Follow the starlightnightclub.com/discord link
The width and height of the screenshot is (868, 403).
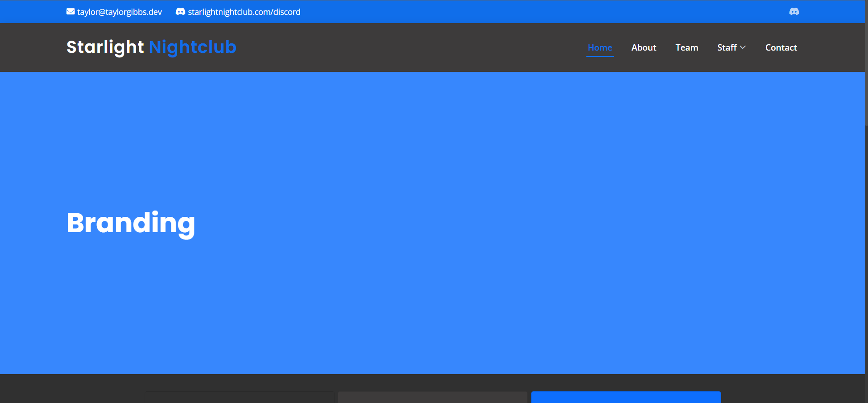coord(244,12)
